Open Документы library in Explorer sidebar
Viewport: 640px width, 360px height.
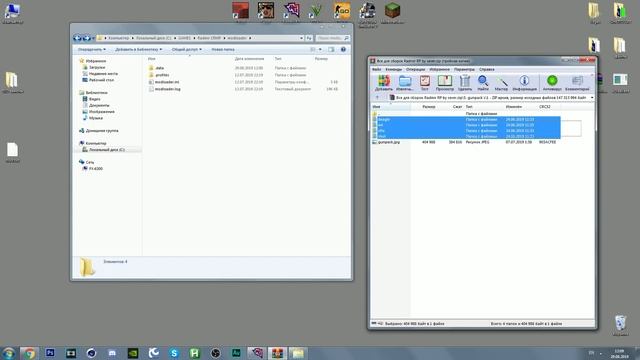(x=96, y=105)
